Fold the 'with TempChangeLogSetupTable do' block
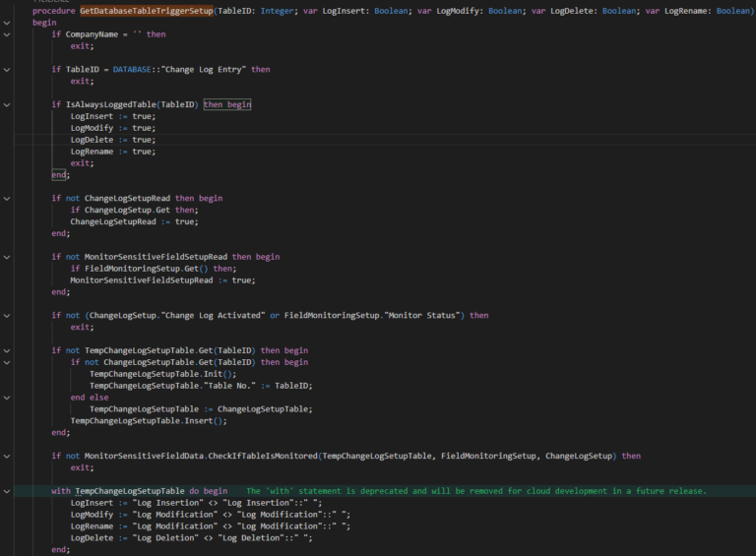This screenshot has width=756, height=556. 8,491
